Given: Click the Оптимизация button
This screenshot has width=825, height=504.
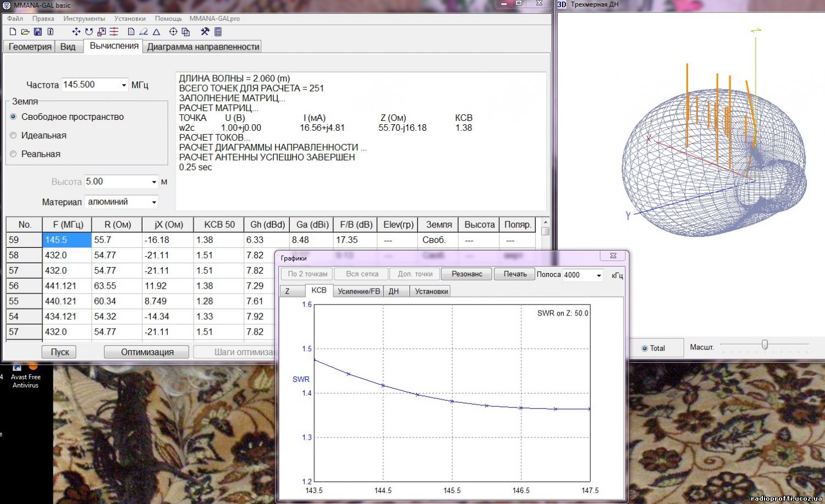Looking at the screenshot, I should point(147,352).
